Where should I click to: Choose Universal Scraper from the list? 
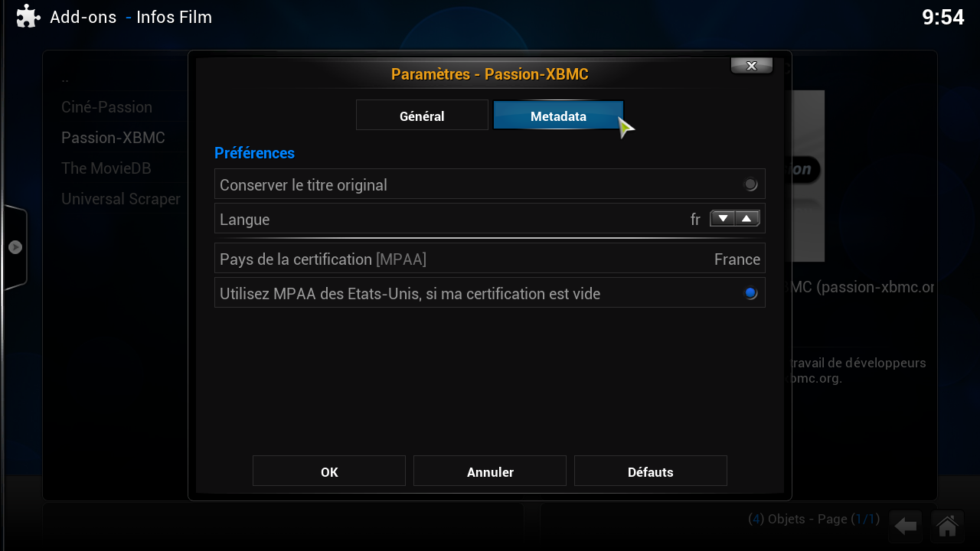coord(121,199)
